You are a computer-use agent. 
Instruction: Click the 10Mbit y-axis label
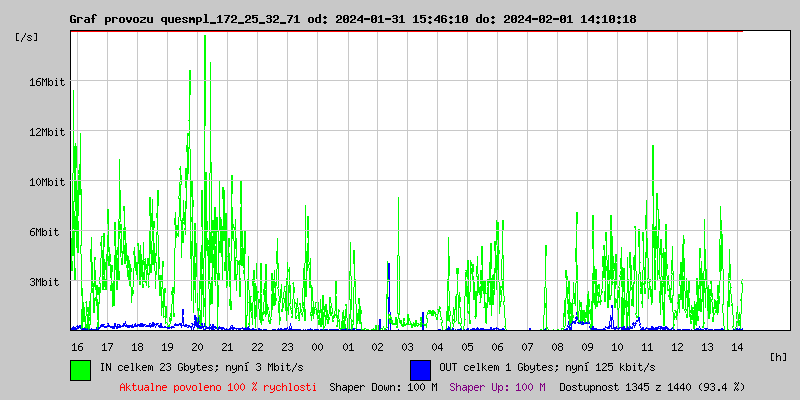click(x=47, y=182)
